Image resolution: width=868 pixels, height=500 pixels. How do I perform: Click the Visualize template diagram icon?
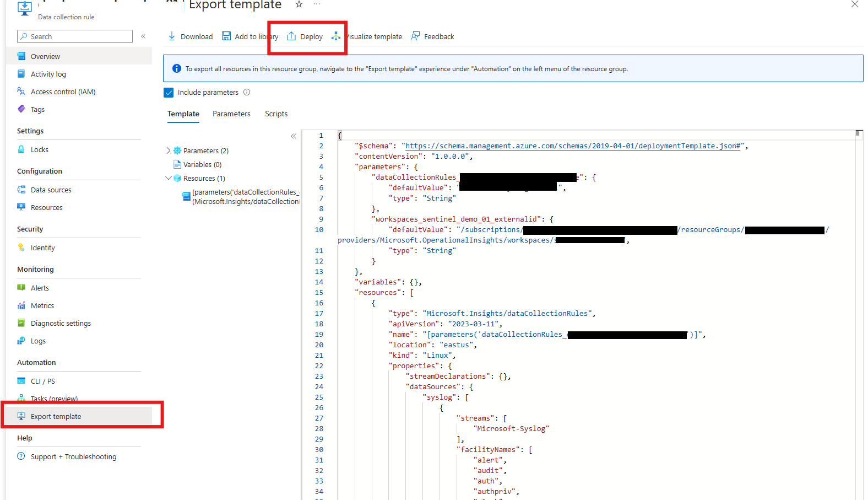pos(336,36)
